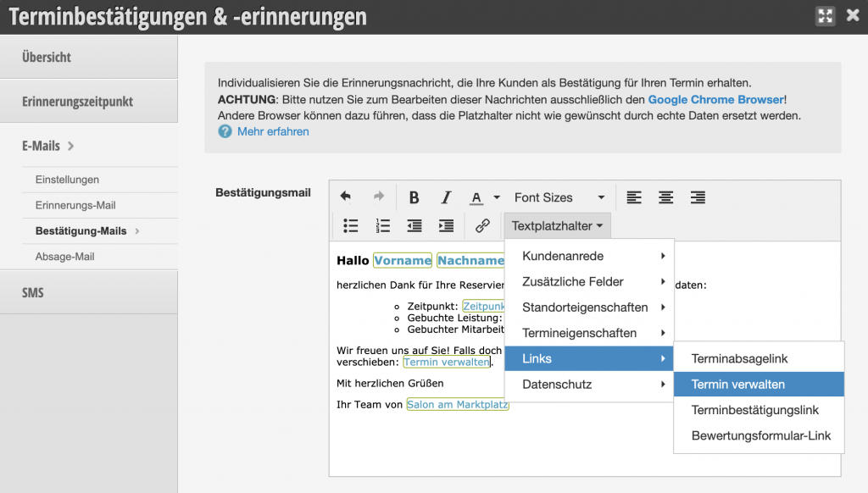
Task: Open the Textplatzhalter dropdown
Action: tap(557, 225)
